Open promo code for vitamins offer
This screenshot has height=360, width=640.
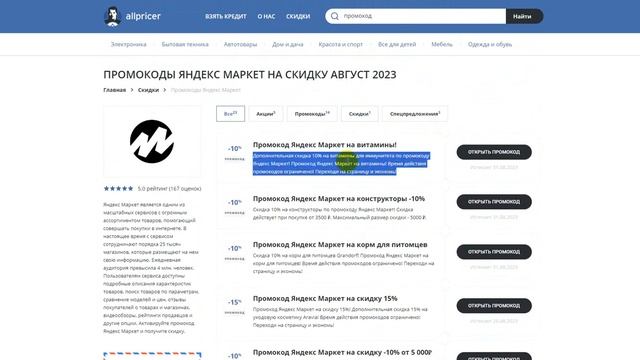pos(494,152)
